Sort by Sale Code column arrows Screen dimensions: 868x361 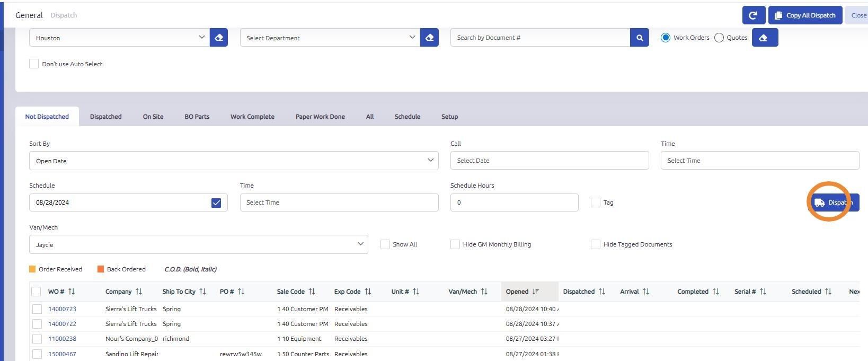(312, 292)
